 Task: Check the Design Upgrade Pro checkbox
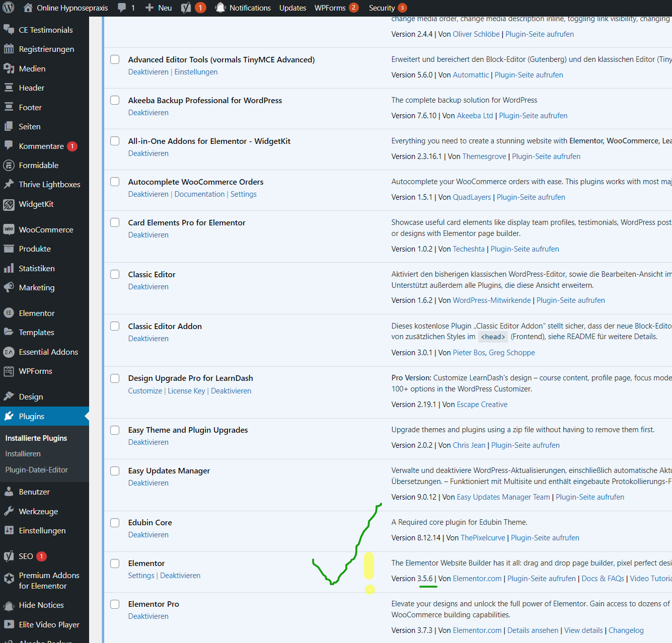pos(115,378)
